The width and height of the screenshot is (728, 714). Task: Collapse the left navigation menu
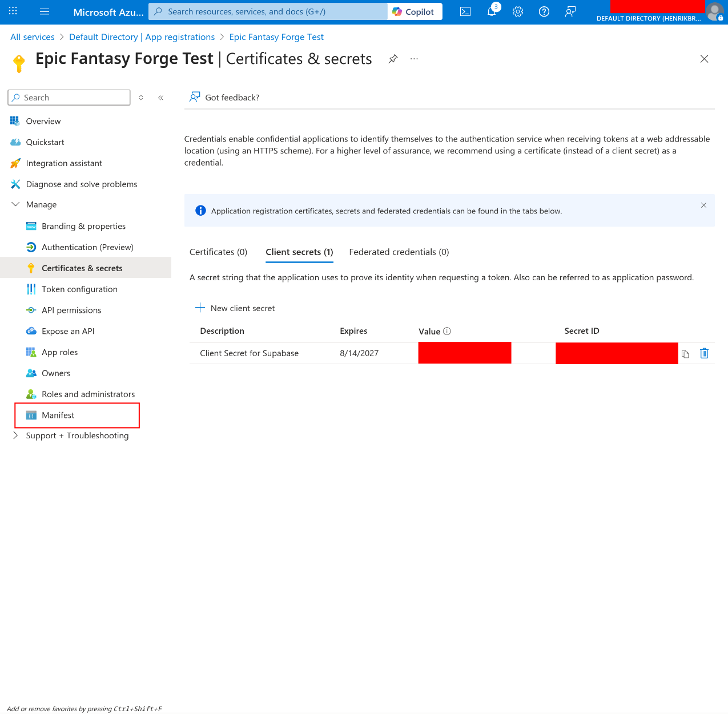point(160,98)
